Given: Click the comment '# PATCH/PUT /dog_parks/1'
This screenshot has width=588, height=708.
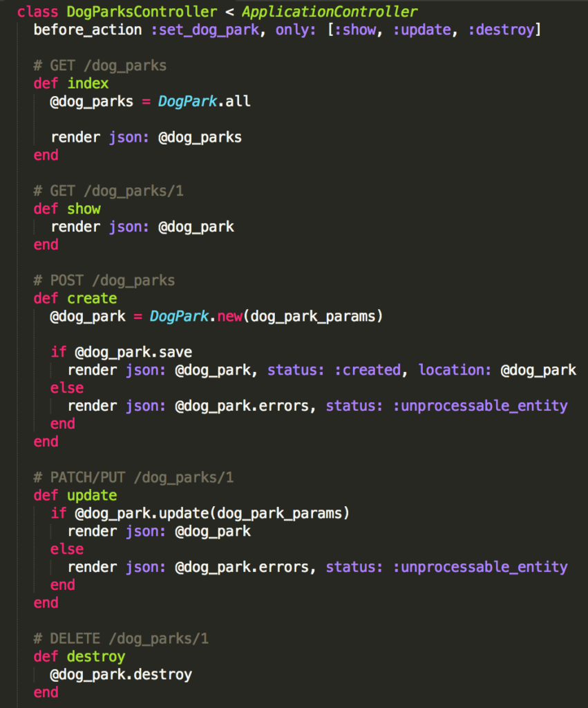Looking at the screenshot, I should tap(133, 477).
